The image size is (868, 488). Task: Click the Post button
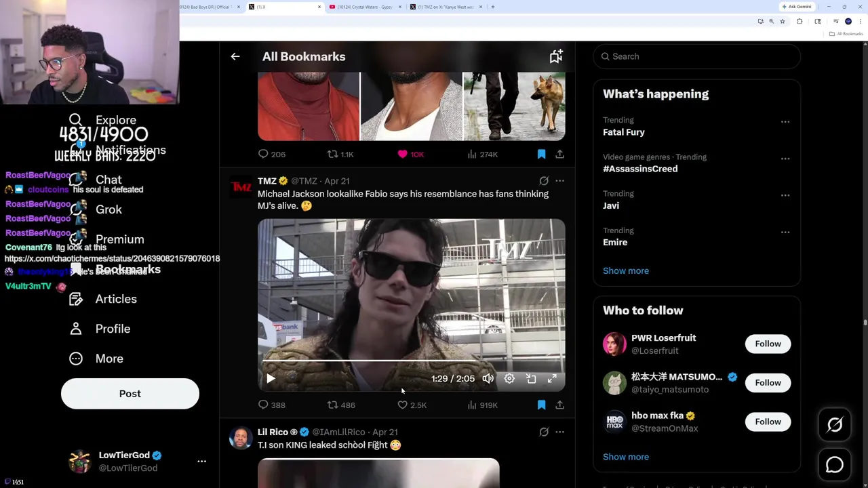pos(130,394)
